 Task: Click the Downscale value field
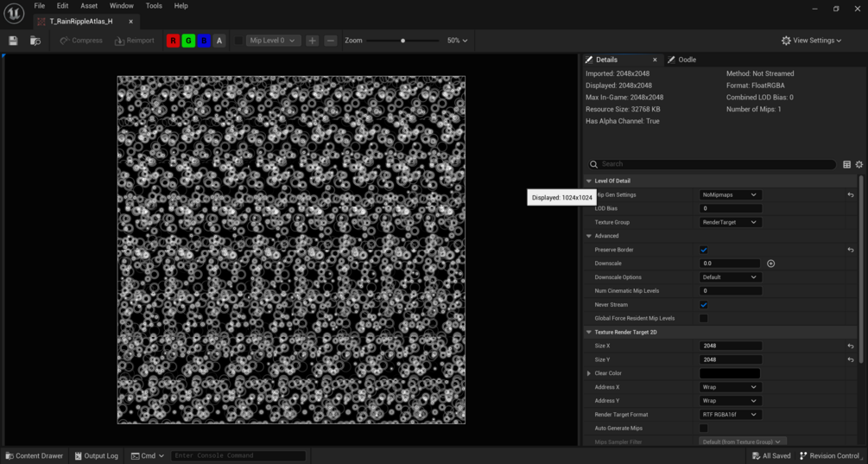(730, 264)
